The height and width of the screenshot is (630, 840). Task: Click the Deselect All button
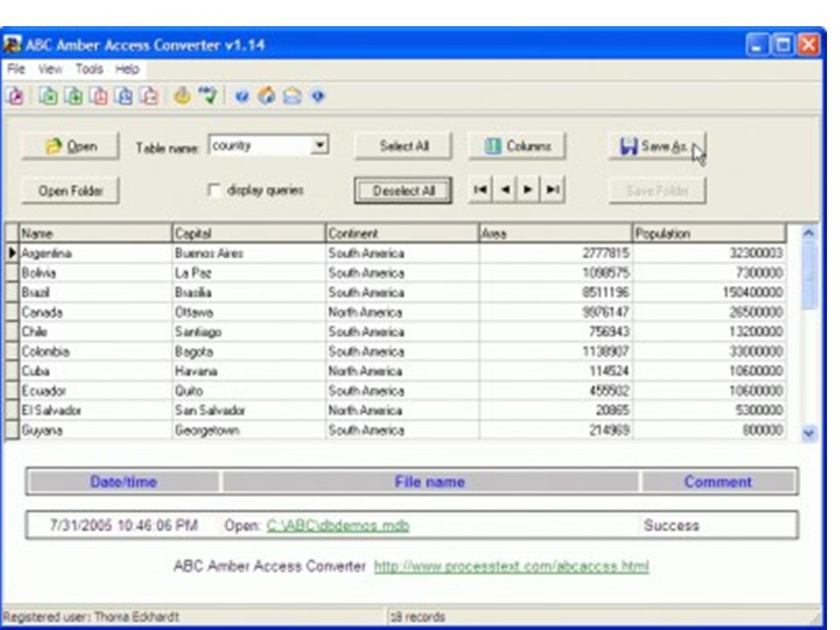click(403, 191)
